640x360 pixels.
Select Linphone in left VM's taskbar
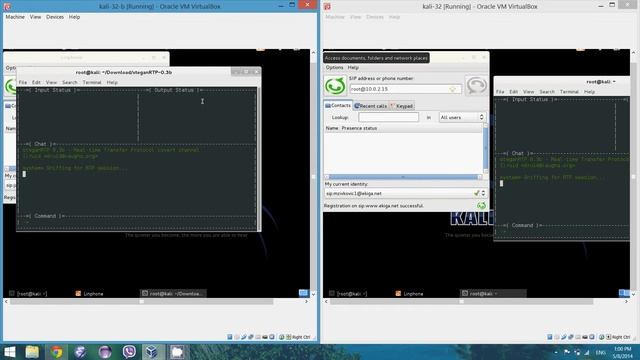coord(89,293)
